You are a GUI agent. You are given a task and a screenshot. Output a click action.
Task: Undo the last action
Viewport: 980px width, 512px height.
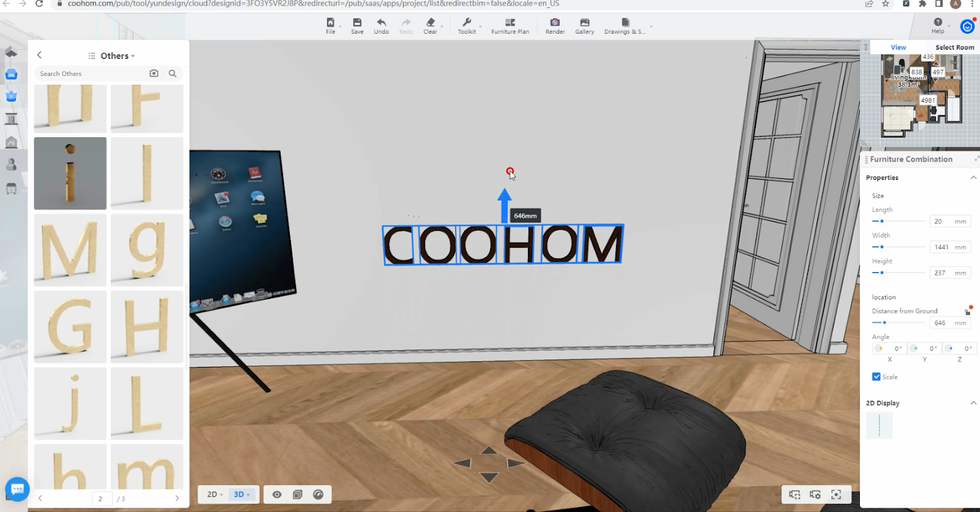[381, 26]
